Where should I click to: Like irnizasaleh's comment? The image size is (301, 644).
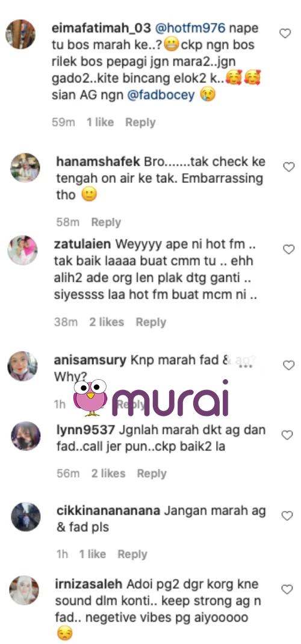pyautogui.click(x=287, y=589)
